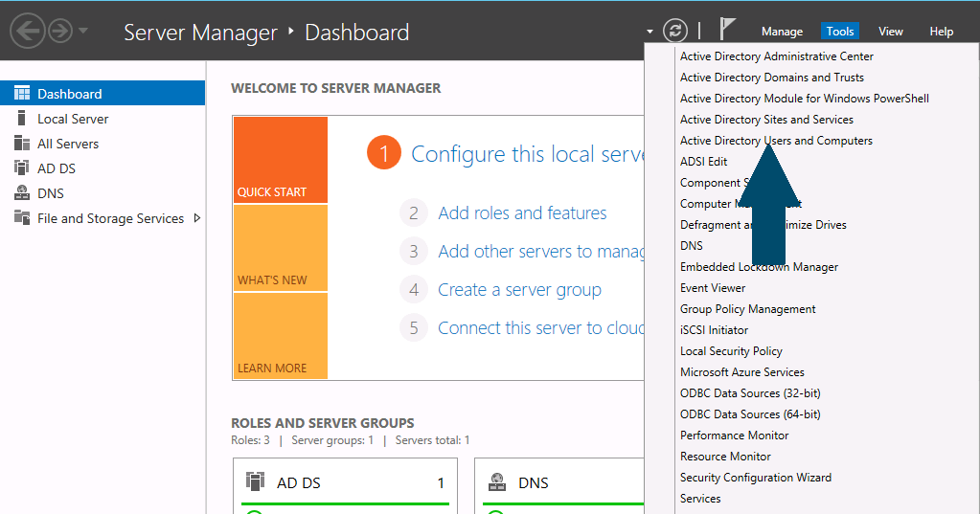
Task: Open Event Viewer from Tools menu
Action: (x=713, y=288)
